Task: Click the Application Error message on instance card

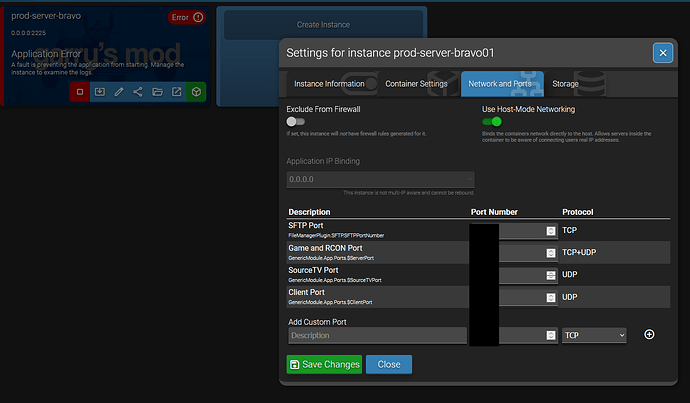Action: 46,54
